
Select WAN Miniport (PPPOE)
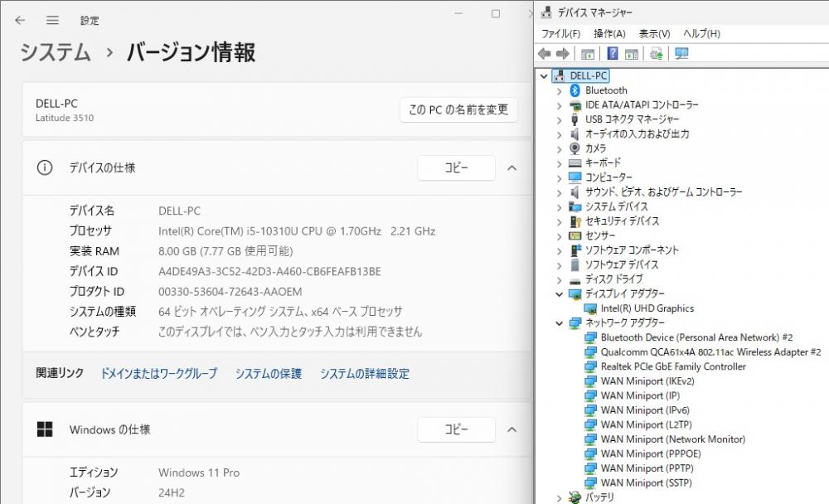tap(650, 453)
